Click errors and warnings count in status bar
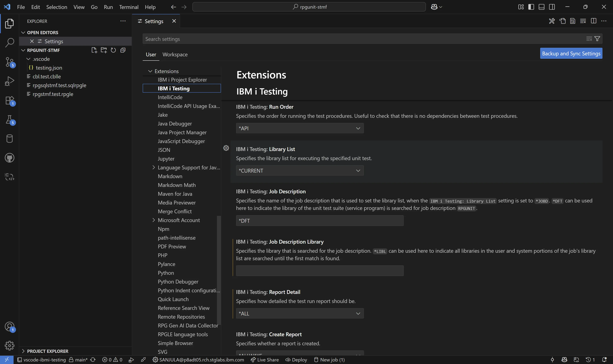 tap(112, 360)
